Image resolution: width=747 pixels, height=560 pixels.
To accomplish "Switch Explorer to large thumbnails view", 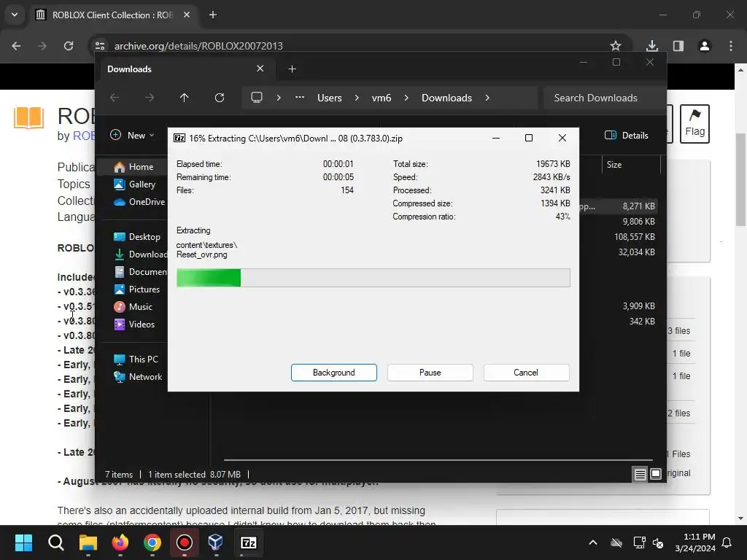I will click(x=656, y=474).
